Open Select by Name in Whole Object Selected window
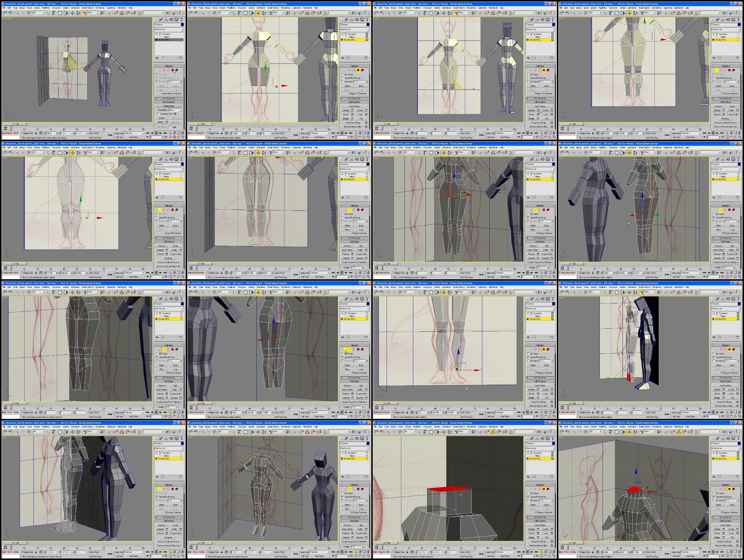The height and width of the screenshot is (560, 744). (x=54, y=13)
